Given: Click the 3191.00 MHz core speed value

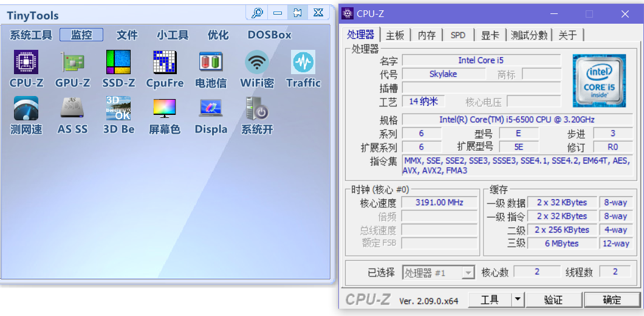Looking at the screenshot, I should point(439,202).
